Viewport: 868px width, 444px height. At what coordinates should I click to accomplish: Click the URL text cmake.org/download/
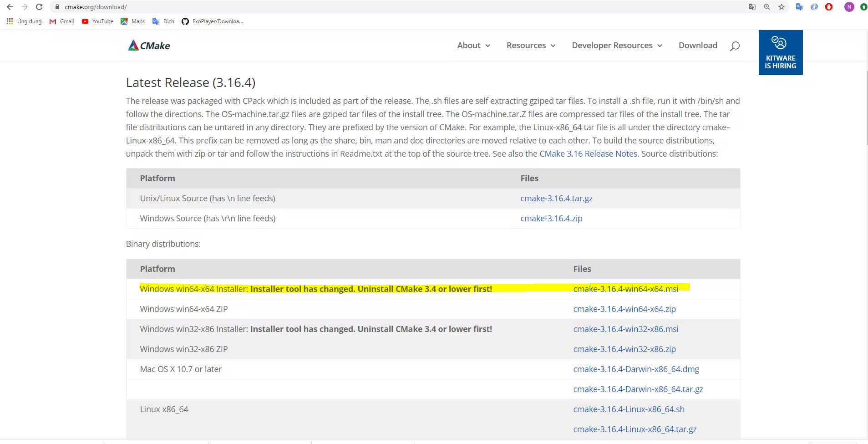pos(96,7)
